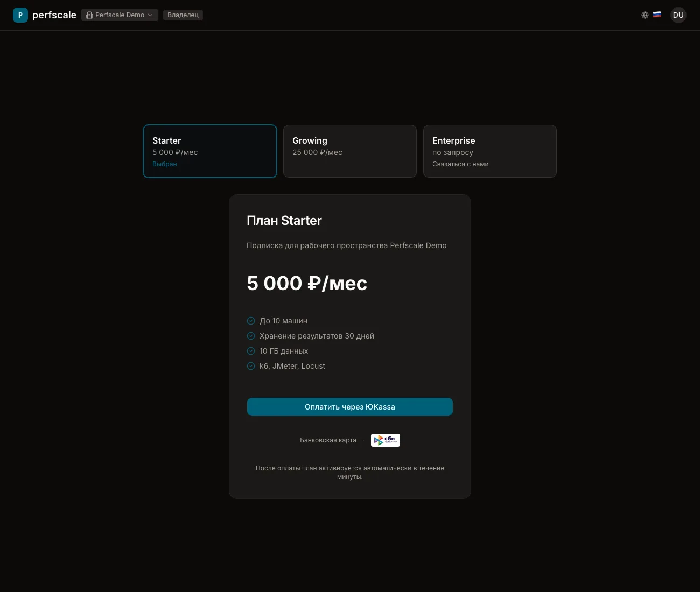Screen dimensions: 700x592
Task: Click the large 5 000 ₽/мес price
Action: tap(307, 283)
